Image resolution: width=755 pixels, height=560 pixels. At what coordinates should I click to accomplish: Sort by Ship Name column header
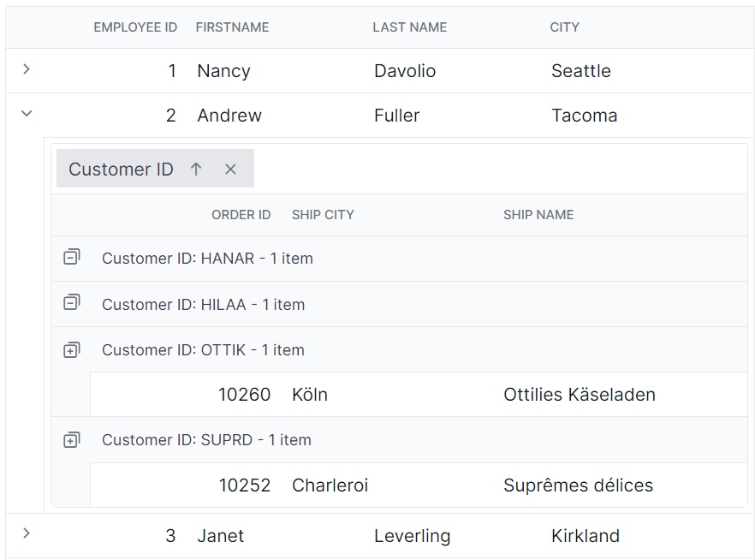pyautogui.click(x=538, y=215)
